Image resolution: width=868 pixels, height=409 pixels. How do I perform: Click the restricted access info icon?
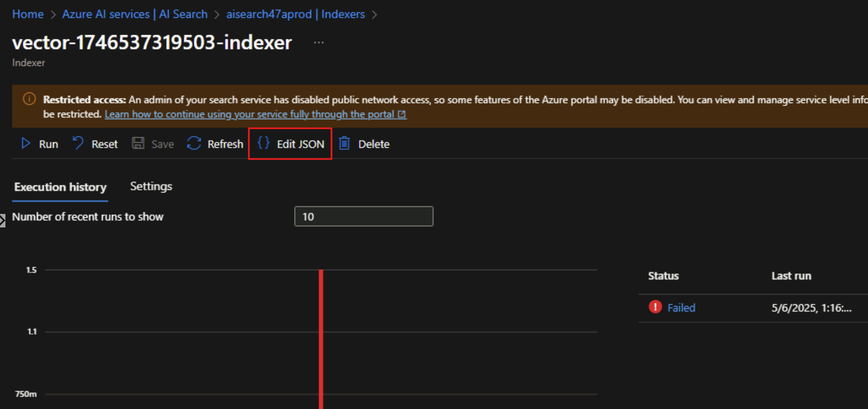[29, 99]
